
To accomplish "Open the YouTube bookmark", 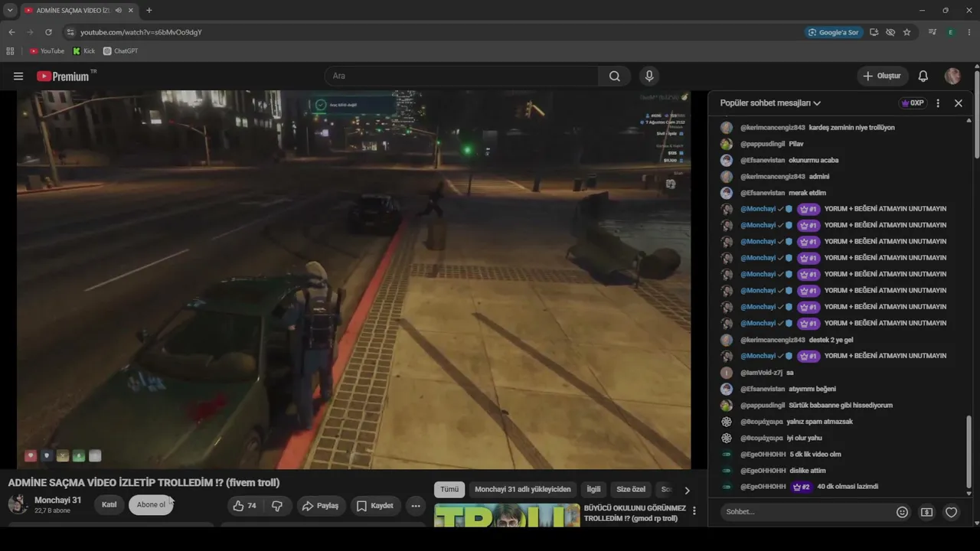I will [47, 51].
